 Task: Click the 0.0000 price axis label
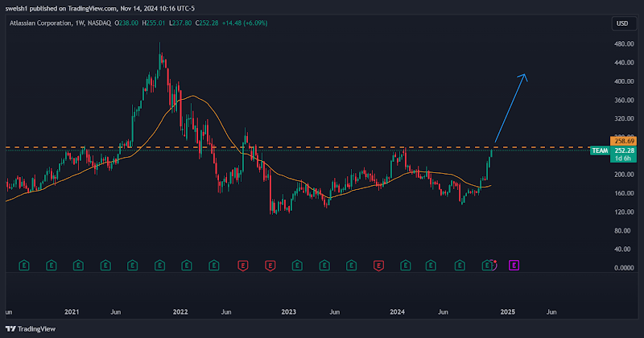(x=624, y=268)
